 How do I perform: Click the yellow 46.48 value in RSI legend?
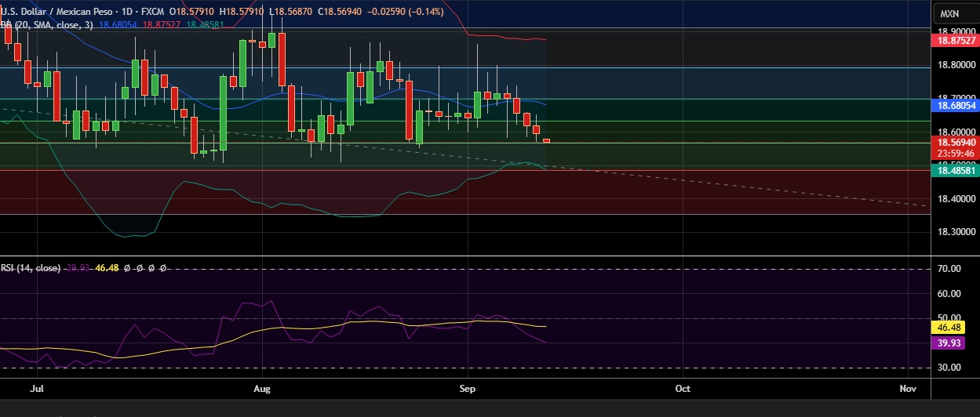[107, 268]
